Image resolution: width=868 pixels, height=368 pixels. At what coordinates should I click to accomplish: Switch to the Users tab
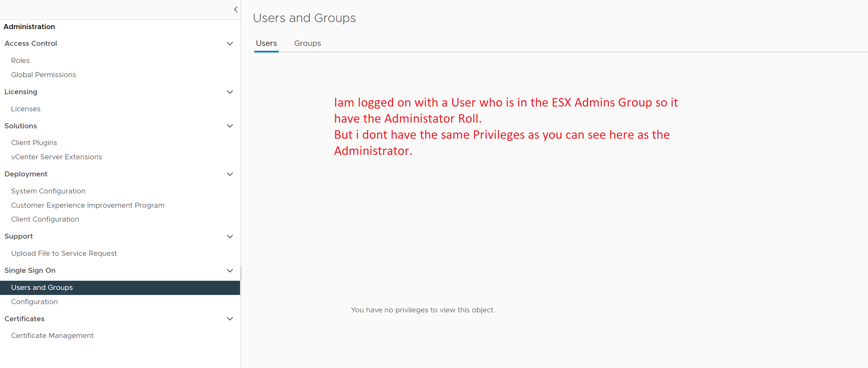(x=266, y=43)
